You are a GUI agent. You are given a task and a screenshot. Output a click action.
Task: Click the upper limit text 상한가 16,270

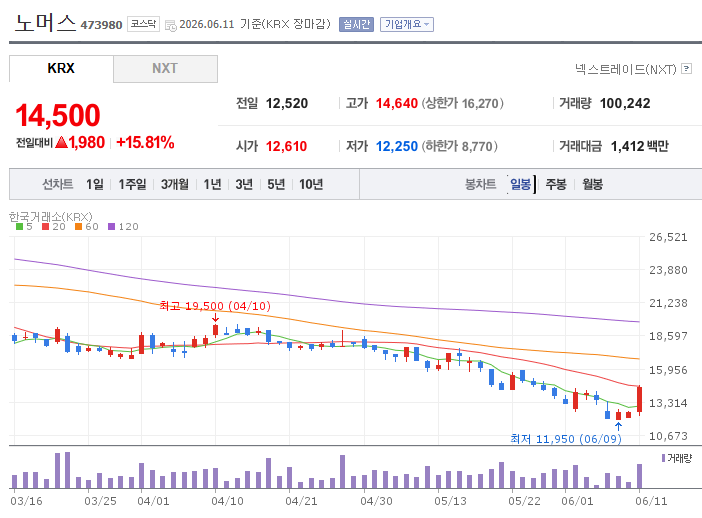tap(462, 103)
